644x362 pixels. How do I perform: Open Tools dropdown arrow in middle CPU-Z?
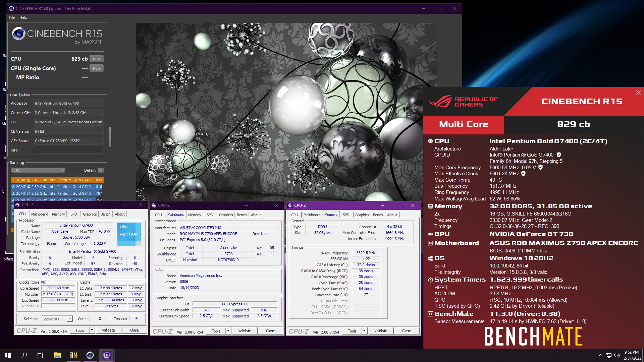pos(228,331)
